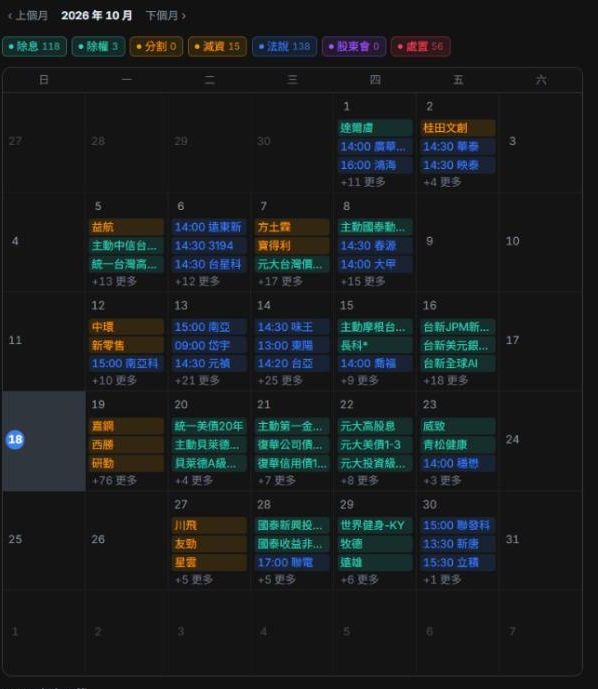Toggle the 除權 3 filter chip
Viewport: 598px width, 689px height.
(98, 46)
